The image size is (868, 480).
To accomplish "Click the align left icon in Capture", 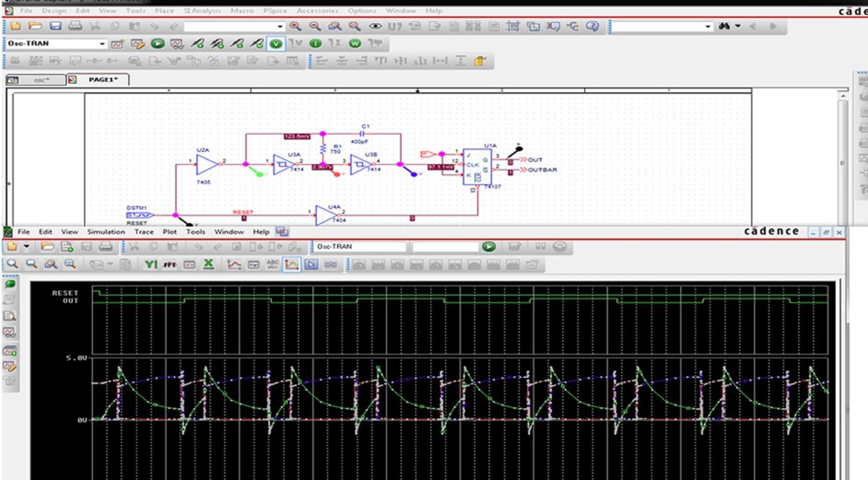I will click(321, 61).
